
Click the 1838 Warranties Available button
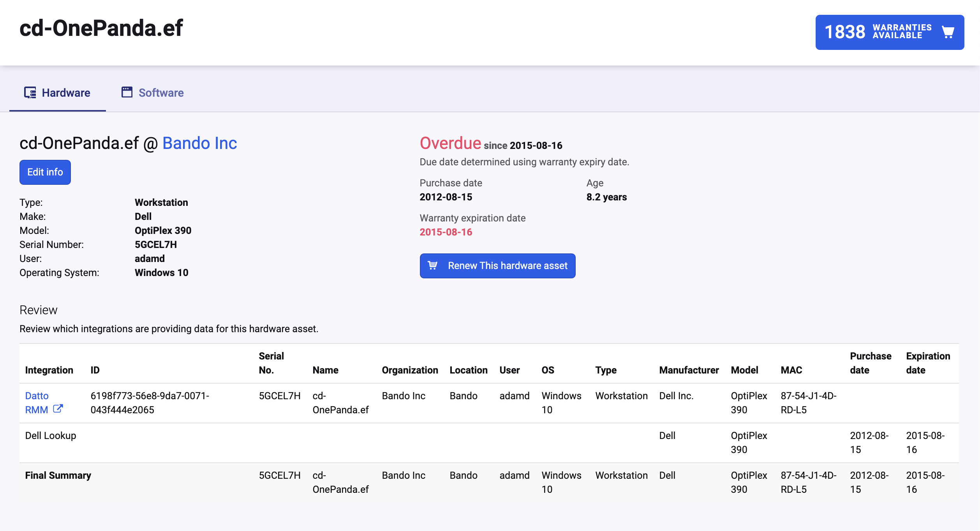coord(890,32)
